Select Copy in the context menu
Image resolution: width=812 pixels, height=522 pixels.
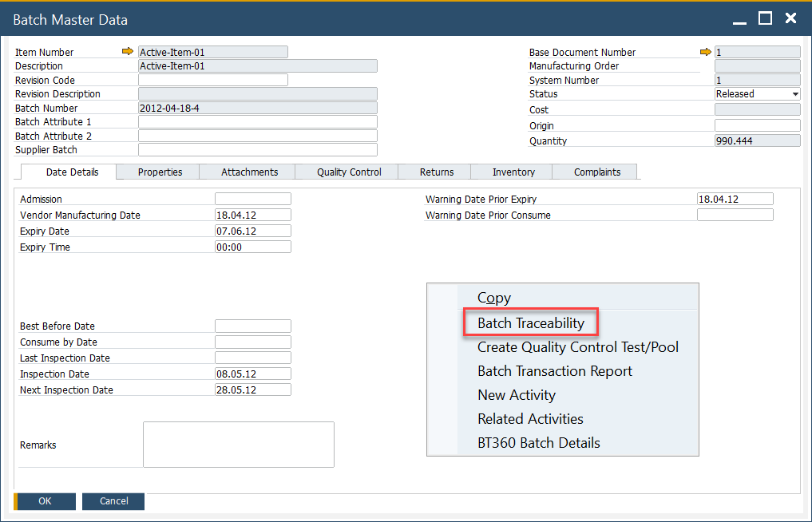493,298
